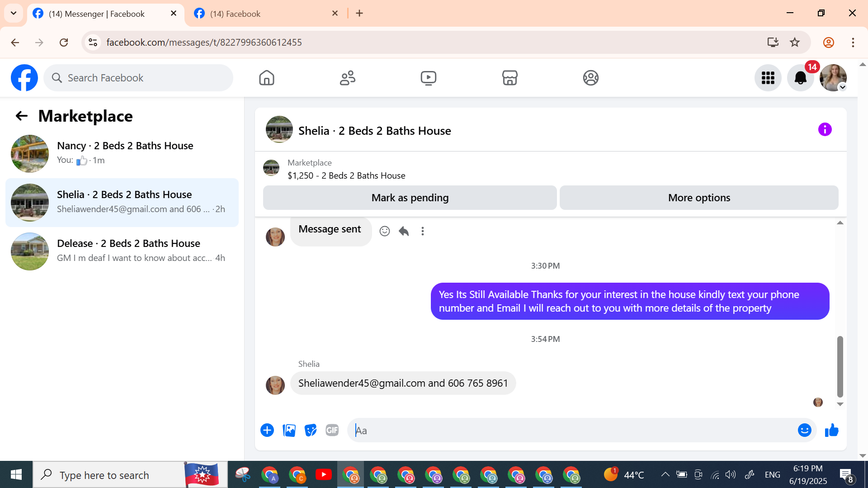Open YouTube from the taskbar
Image resolution: width=868 pixels, height=488 pixels.
pos(323,474)
